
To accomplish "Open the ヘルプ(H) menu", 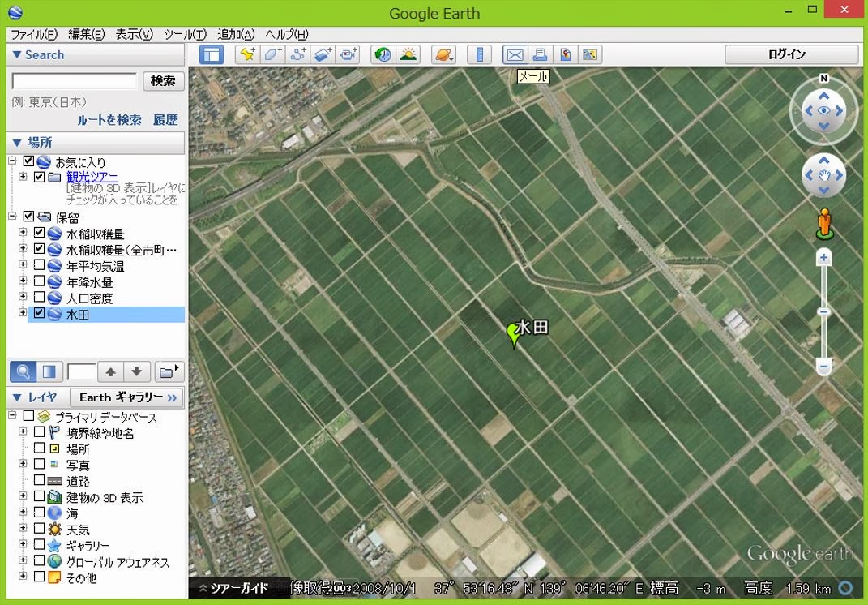I will coord(287,34).
